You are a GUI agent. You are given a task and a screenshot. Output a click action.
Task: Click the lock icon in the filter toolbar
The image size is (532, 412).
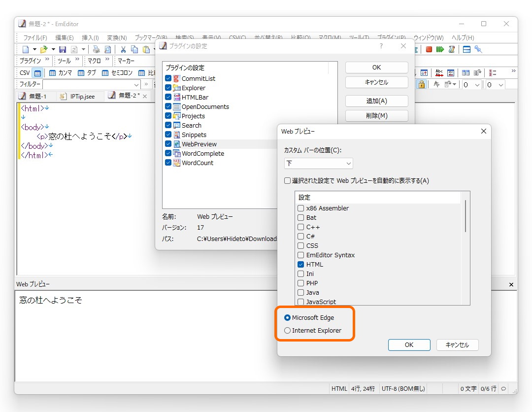422,85
